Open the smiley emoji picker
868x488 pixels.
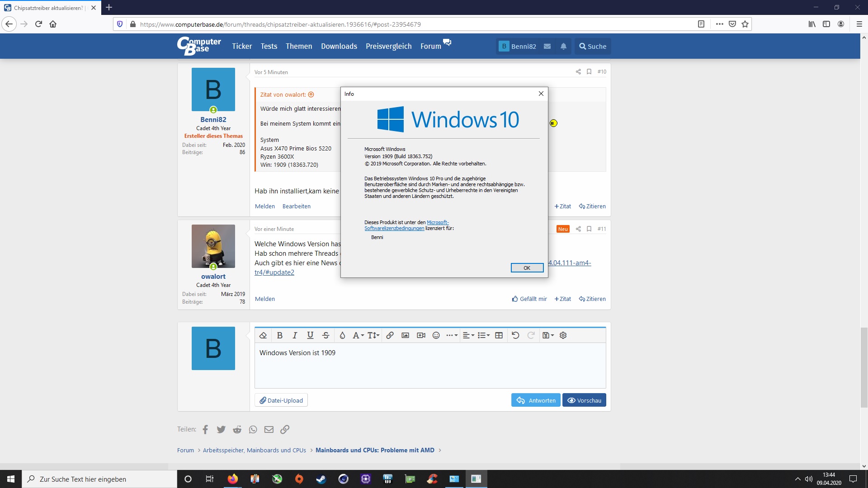(x=436, y=335)
